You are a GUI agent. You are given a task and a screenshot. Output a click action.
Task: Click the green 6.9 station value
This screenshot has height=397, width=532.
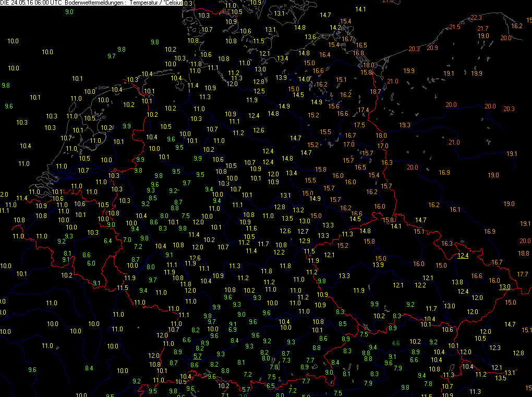point(233,329)
